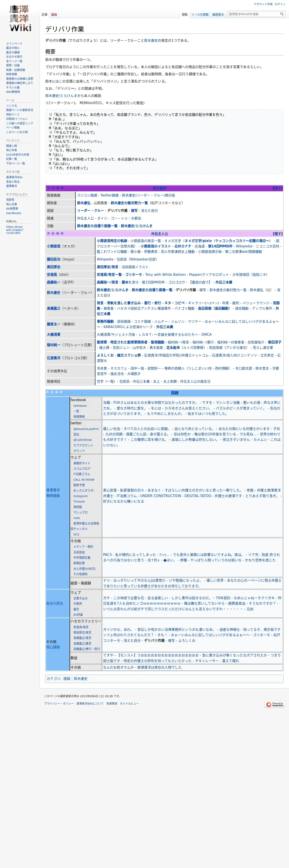Image resolution: width=289 pixels, height=868 pixels.
Task: Open ラジコン路線 in the 関連路線 row
Action: 87,195
